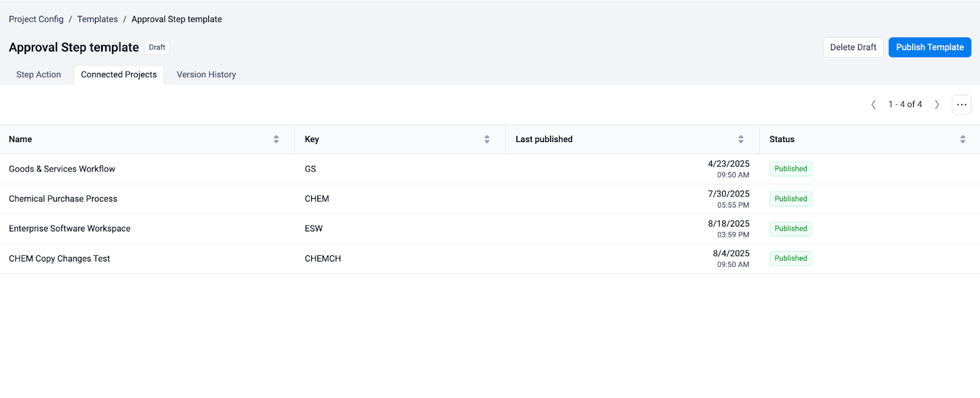The width and height of the screenshot is (980, 398).
Task: Click the Delete Draft button
Action: coord(853,47)
